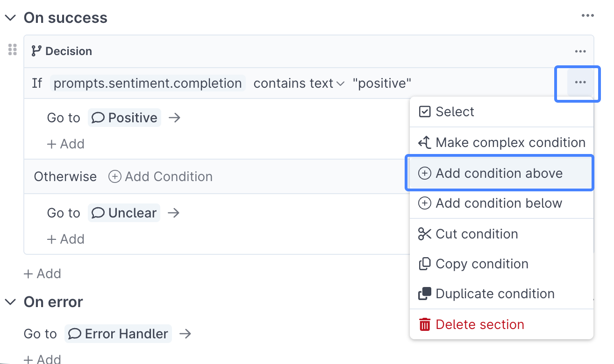Open the contains text operator dropdown
This screenshot has height=364, width=614.
pos(299,84)
